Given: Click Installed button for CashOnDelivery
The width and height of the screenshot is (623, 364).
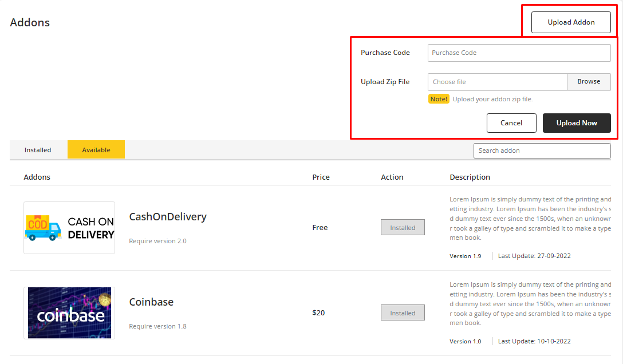Looking at the screenshot, I should click(403, 228).
